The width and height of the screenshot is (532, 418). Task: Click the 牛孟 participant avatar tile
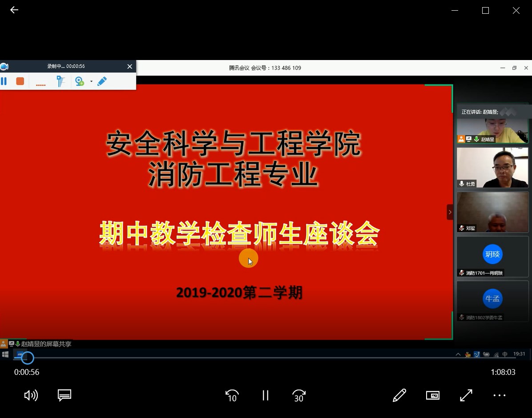coord(492,299)
